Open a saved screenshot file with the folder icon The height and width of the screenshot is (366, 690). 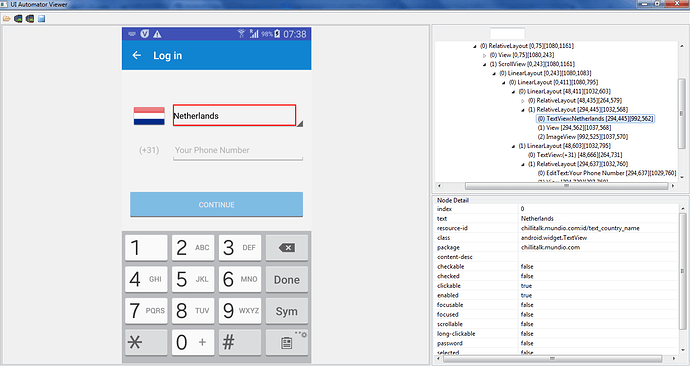[x=7, y=18]
